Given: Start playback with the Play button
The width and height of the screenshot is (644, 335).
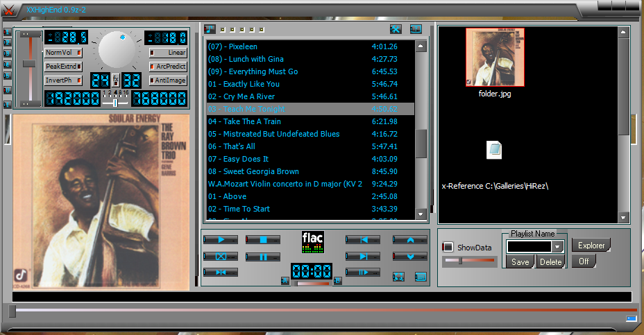Looking at the screenshot, I should coord(221,240).
